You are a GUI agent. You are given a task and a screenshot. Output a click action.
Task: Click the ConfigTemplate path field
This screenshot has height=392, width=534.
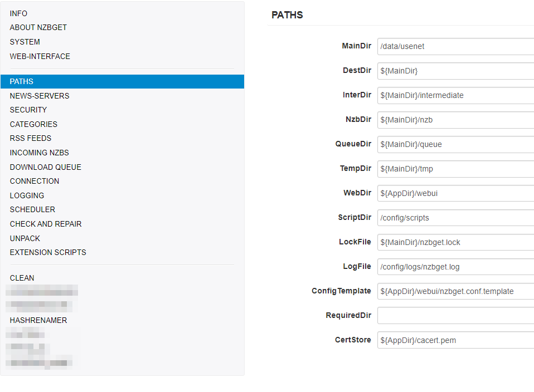point(455,291)
